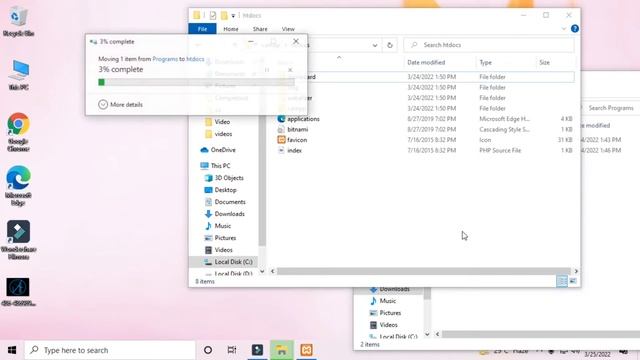
Task: Sort by Date modified column
Action: click(x=426, y=62)
